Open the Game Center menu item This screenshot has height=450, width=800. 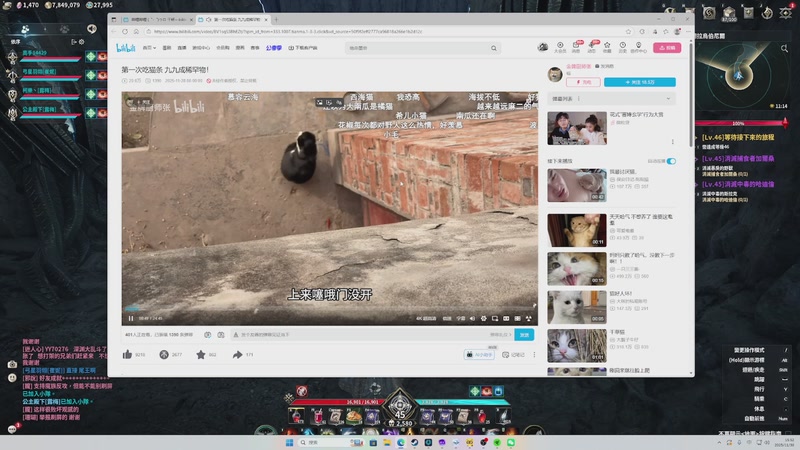(x=201, y=48)
